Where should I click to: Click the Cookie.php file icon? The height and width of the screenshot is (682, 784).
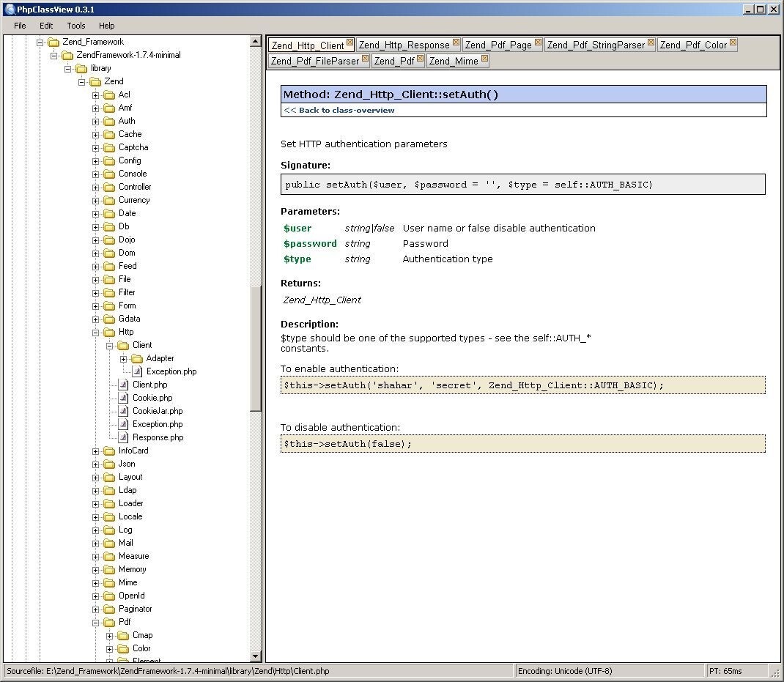tap(123, 398)
